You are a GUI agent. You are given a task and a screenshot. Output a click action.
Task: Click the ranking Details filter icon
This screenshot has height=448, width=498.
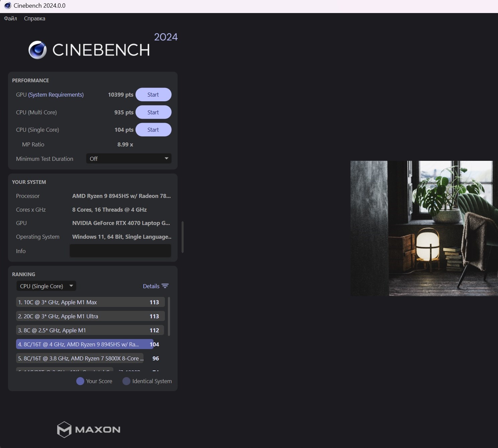(165, 286)
